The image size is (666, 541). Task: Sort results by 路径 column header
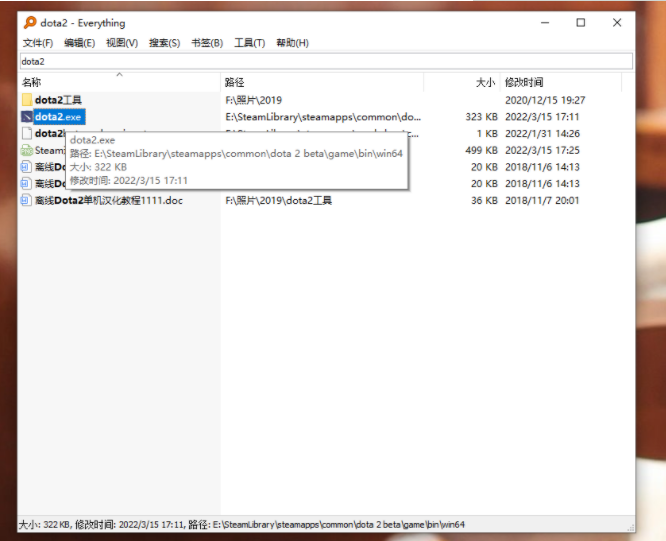coord(322,82)
